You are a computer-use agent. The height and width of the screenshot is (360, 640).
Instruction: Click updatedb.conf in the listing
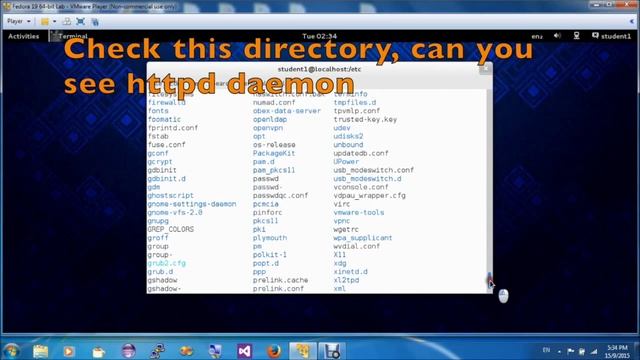pyautogui.click(x=361, y=153)
